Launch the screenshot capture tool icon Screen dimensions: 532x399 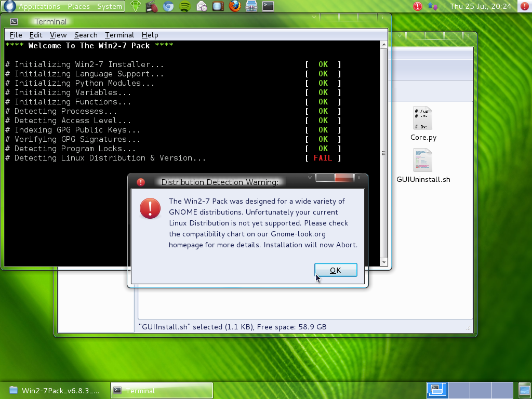(x=251, y=6)
